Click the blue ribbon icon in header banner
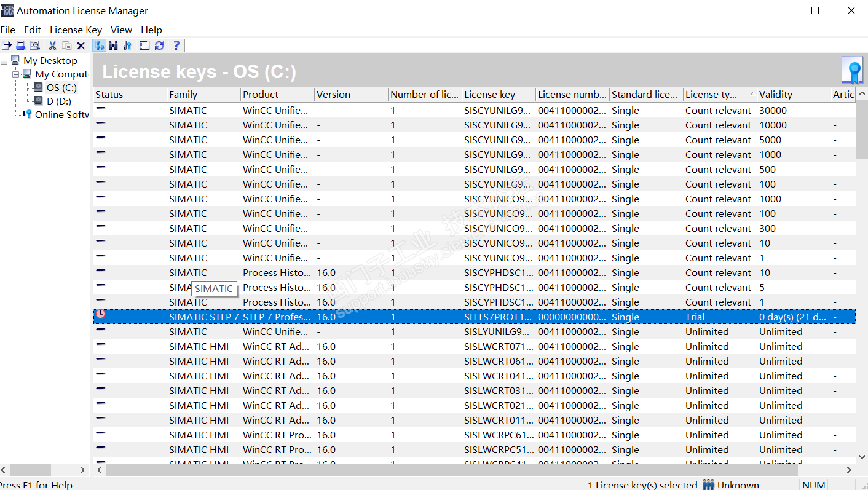868x490 pixels. [x=852, y=70]
